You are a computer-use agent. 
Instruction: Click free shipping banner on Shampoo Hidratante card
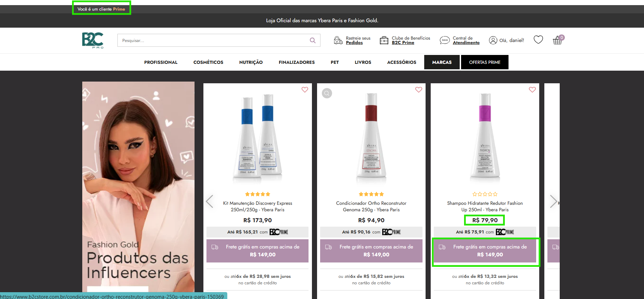coord(485,251)
